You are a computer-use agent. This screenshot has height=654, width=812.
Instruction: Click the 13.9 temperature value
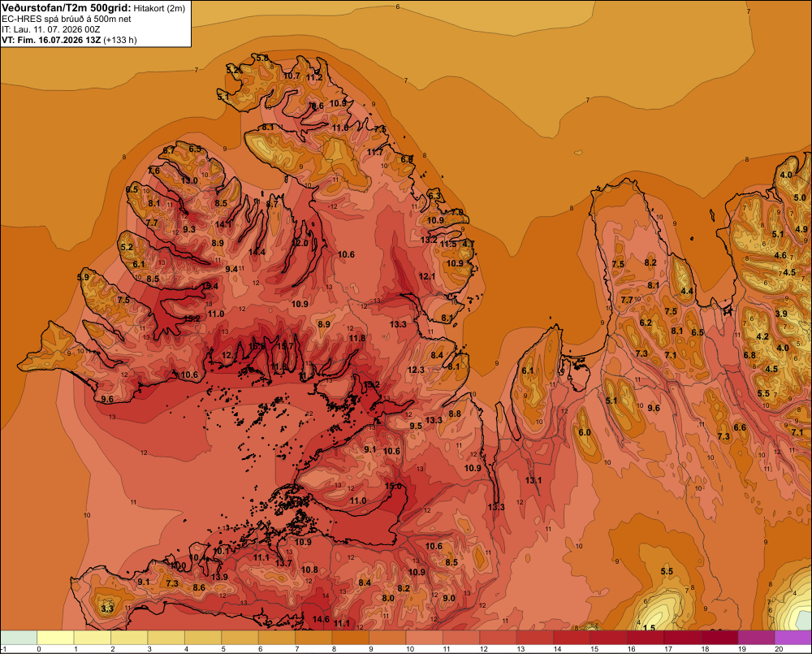[x=219, y=577]
